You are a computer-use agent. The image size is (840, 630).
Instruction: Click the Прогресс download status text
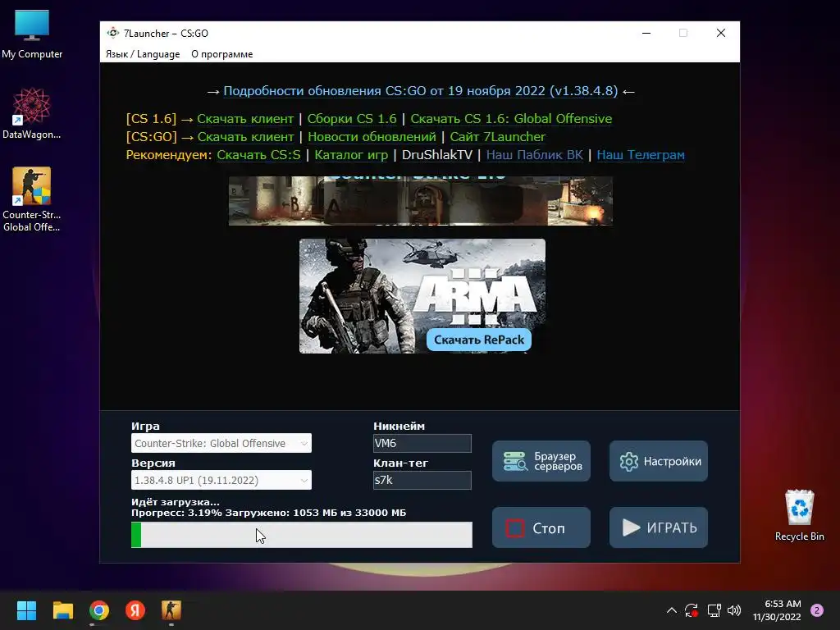coord(268,513)
